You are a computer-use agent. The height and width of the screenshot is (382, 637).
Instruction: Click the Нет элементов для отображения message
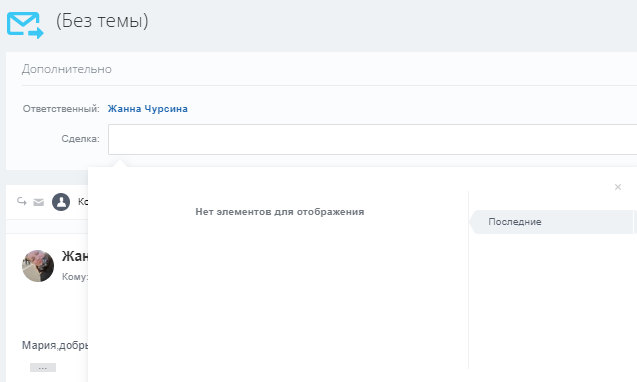click(x=280, y=212)
